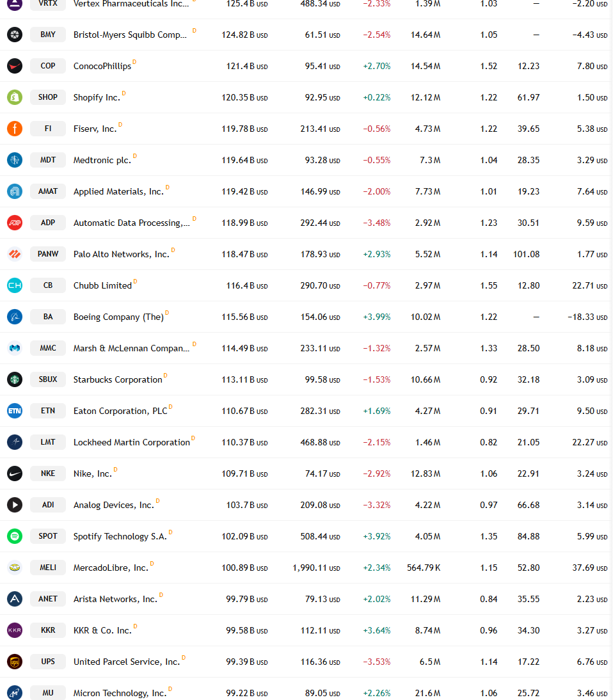This screenshot has height=700, width=613.
Task: Open Palo Alto Networks, Inc. link
Action: (122, 255)
